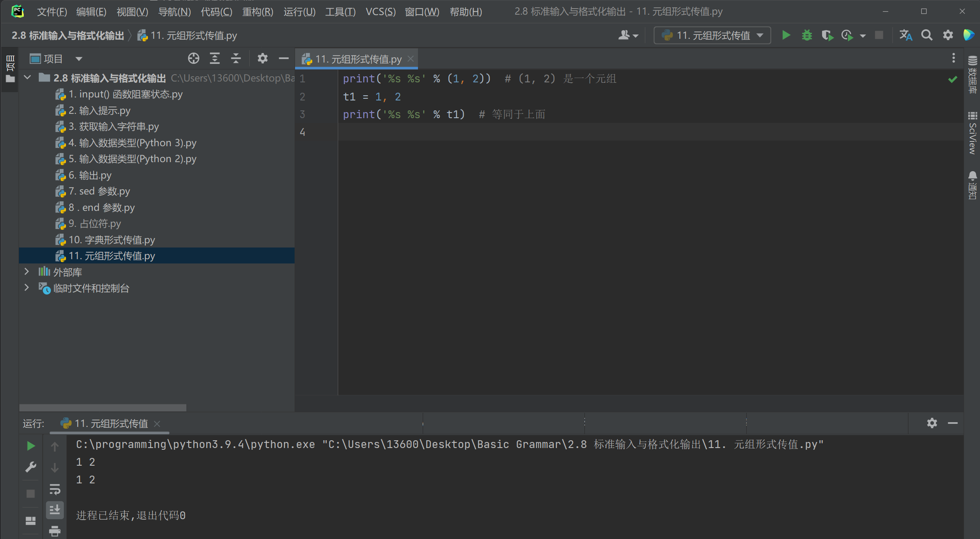Open the 视图(V) menu
This screenshot has height=539, width=980.
(x=132, y=12)
